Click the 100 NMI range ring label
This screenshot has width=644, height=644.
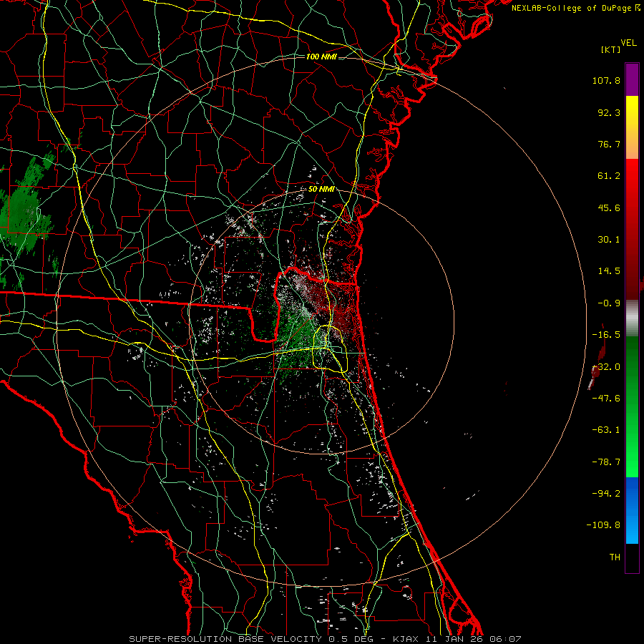coord(321,57)
